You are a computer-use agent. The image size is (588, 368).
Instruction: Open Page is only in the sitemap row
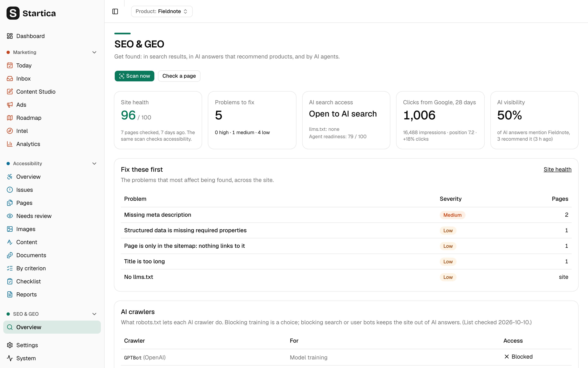pos(346,246)
